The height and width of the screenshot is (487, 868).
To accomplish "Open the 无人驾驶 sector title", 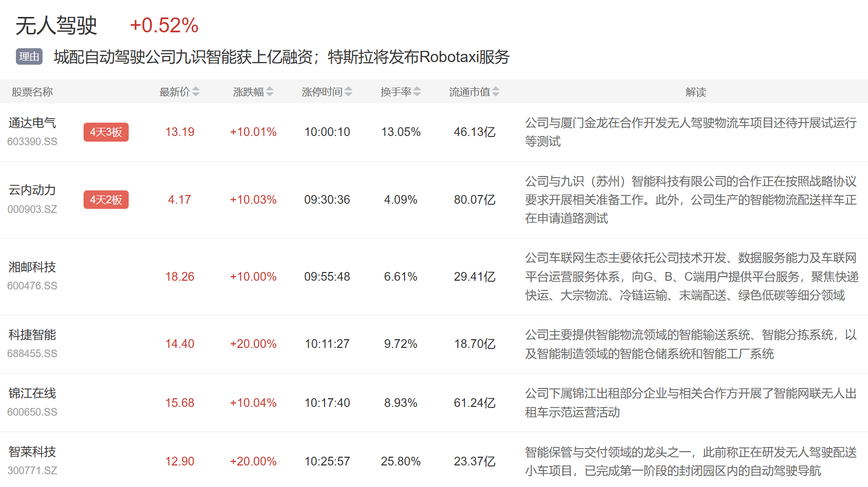I will tap(56, 25).
